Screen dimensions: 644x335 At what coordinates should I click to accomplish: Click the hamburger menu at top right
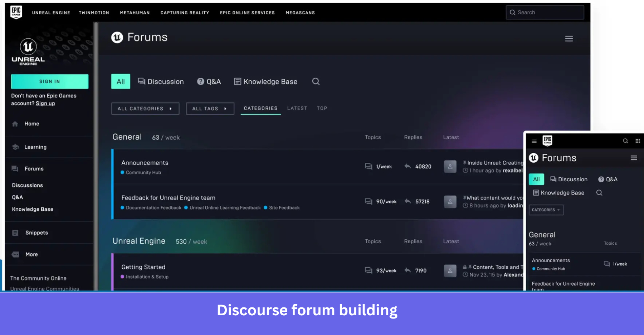pos(569,38)
